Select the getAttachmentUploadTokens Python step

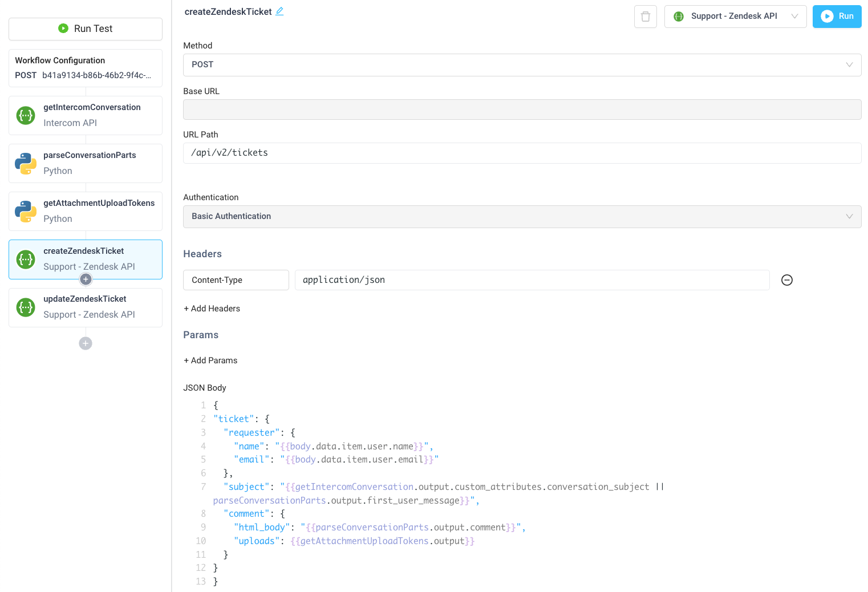[x=85, y=211]
